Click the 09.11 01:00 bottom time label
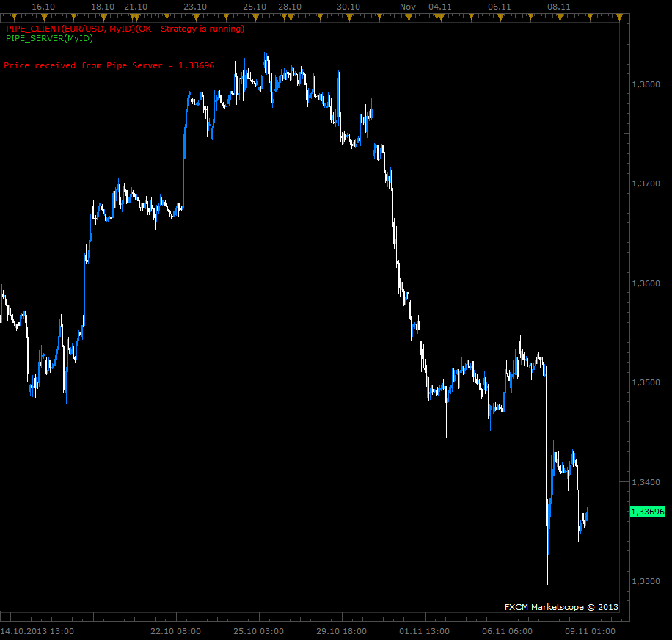 coord(590,631)
